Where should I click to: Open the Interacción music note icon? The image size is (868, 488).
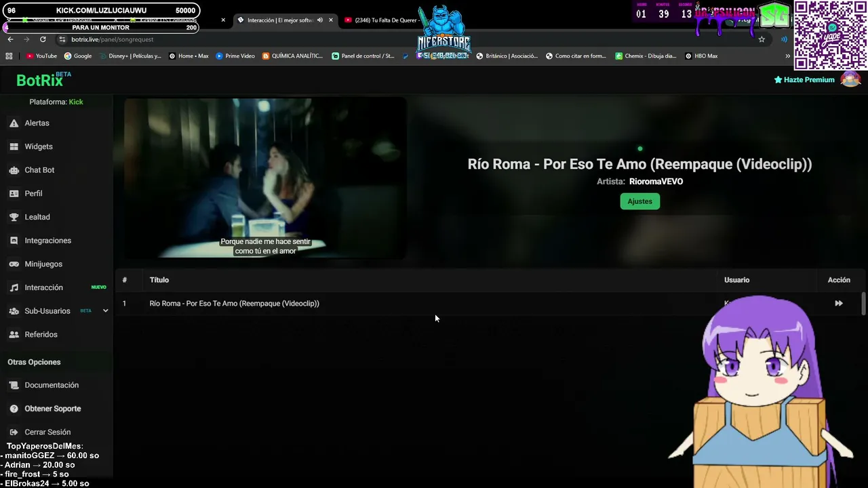click(14, 287)
